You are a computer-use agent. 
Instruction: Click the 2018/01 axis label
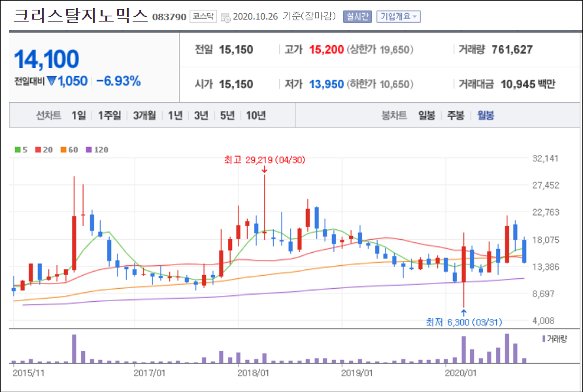tap(253, 373)
